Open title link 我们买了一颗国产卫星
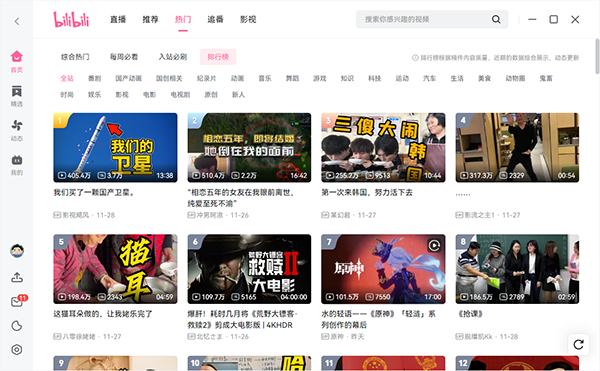The image size is (600, 371). point(94,193)
